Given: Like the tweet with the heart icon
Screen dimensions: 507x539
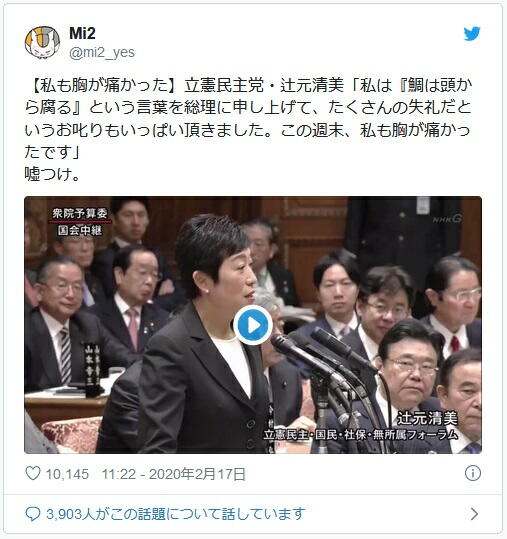Looking at the screenshot, I should point(33,474).
